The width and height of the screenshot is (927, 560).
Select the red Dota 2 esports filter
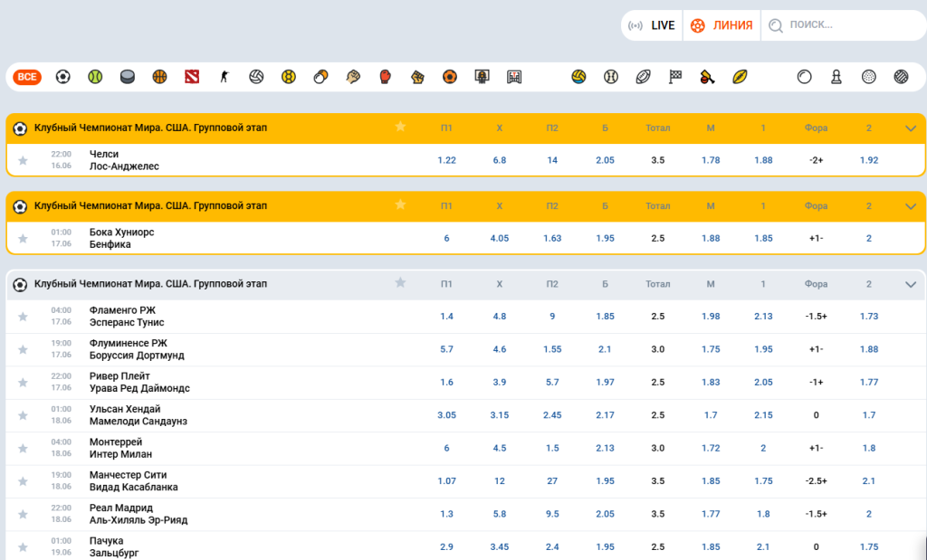(x=192, y=77)
